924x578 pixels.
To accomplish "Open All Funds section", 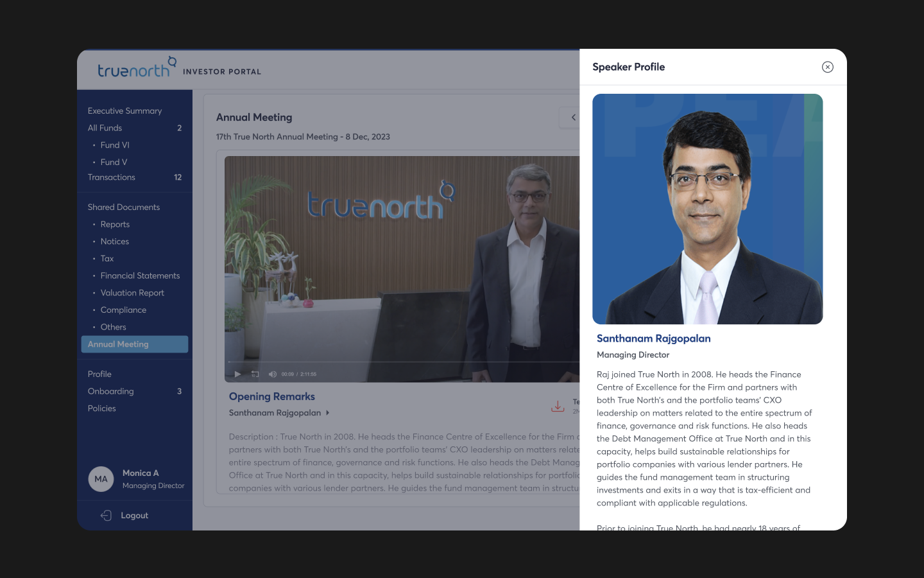I will 105,128.
